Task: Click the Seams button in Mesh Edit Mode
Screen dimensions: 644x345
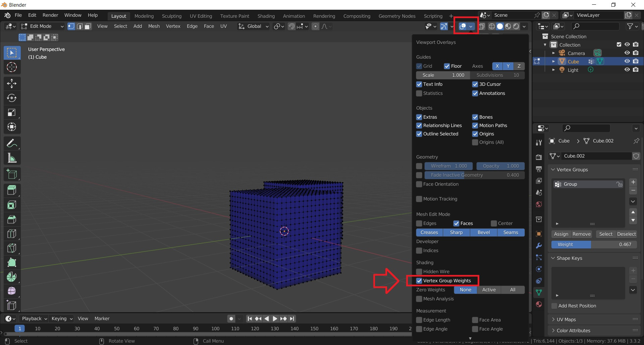Action: (x=511, y=232)
